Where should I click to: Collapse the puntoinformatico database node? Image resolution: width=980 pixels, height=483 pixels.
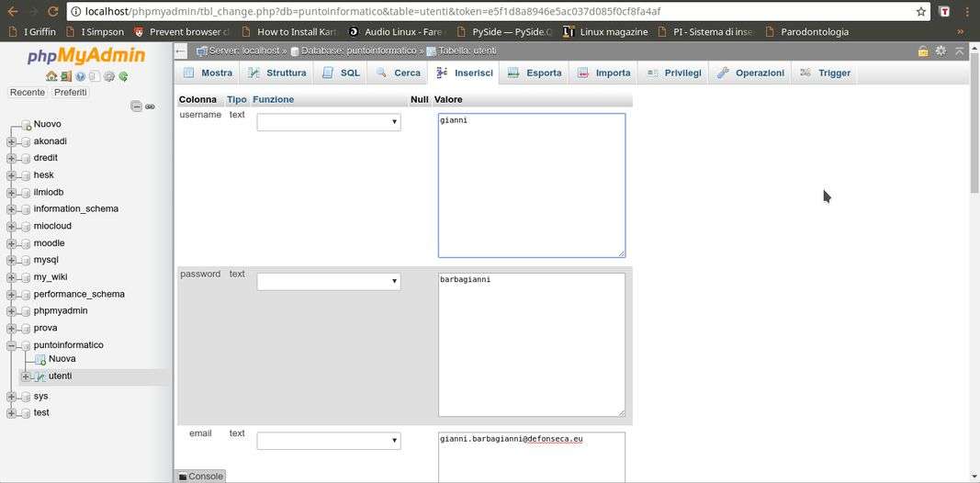click(11, 345)
